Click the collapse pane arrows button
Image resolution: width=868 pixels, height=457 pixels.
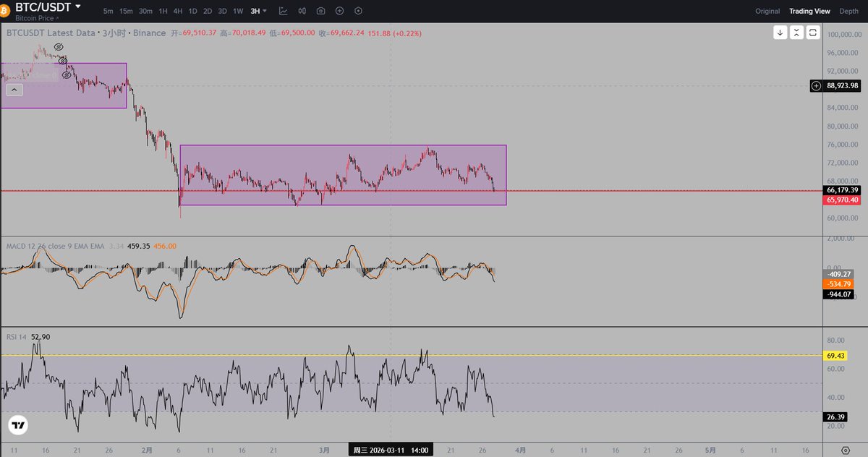(796, 33)
